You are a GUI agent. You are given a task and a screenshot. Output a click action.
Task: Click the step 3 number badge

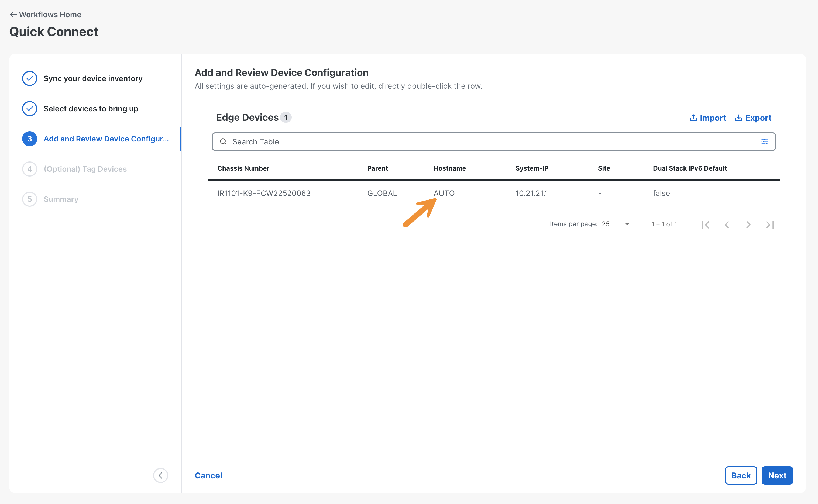30,139
